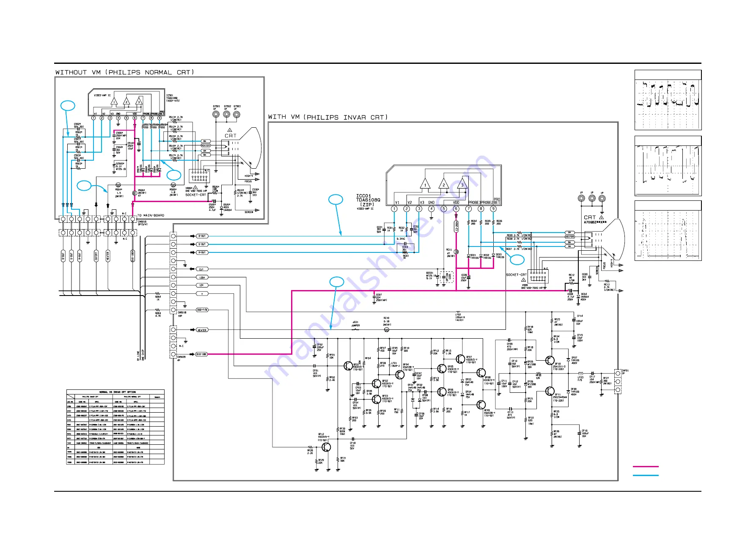Open the top oscilloscope waveform thumbnail
756x534 pixels.
668,100
